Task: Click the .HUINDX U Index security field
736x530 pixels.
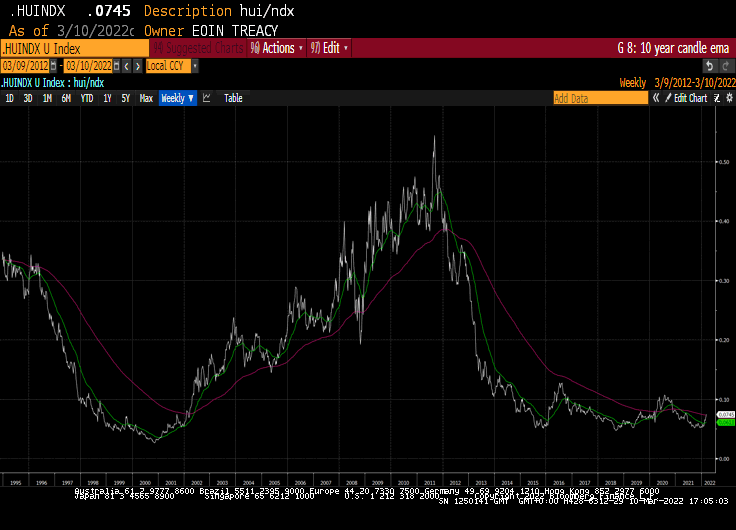Action: pos(75,48)
